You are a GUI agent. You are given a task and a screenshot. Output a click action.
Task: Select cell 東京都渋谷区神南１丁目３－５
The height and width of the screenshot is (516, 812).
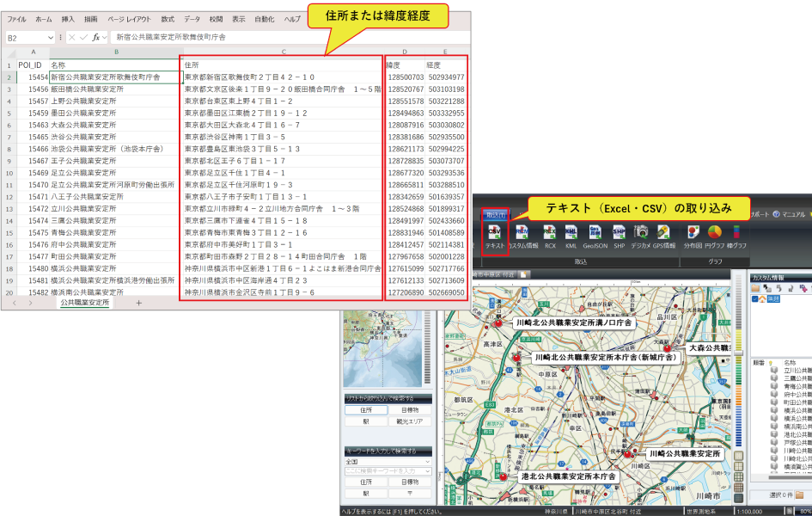pyautogui.click(x=283, y=138)
